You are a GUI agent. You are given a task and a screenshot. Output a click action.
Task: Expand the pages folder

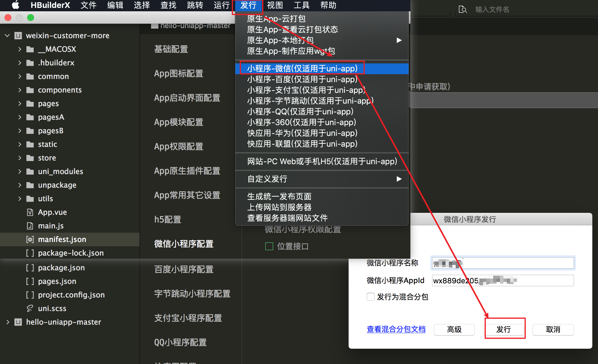pyautogui.click(x=20, y=104)
